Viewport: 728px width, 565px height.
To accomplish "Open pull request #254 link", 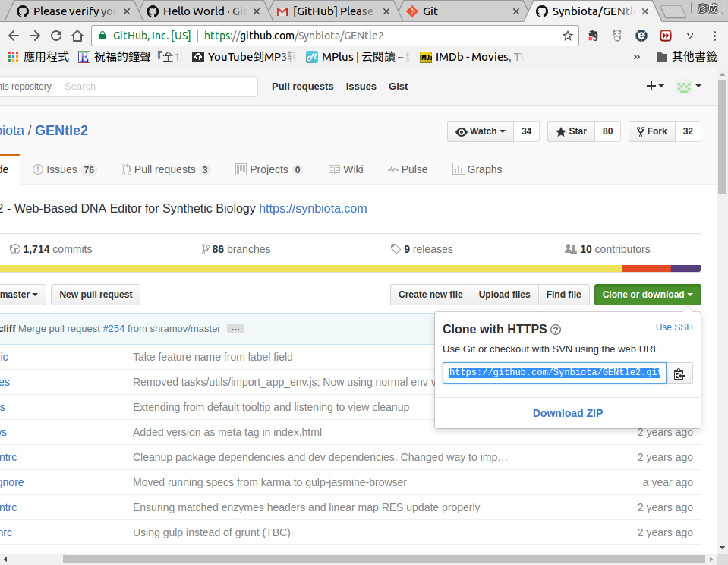I will pos(114,329).
